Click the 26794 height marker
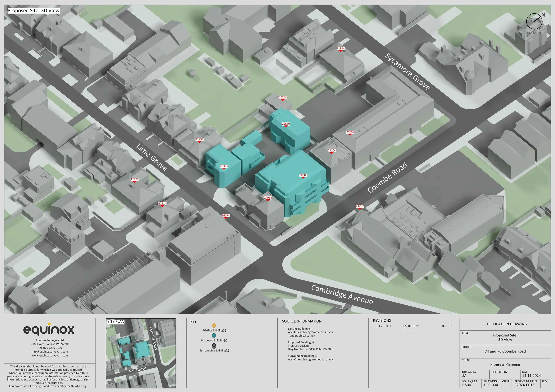 pyautogui.click(x=226, y=216)
